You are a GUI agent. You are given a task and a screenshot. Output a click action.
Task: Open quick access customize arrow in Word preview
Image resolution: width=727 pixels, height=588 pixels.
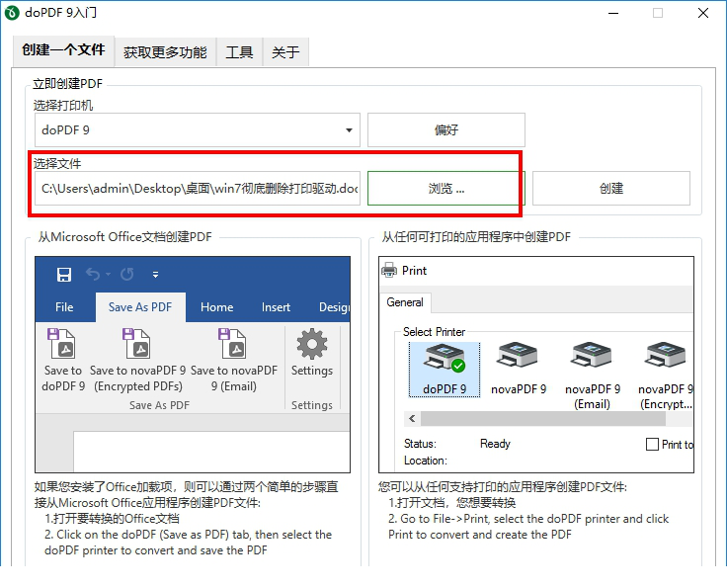click(156, 275)
